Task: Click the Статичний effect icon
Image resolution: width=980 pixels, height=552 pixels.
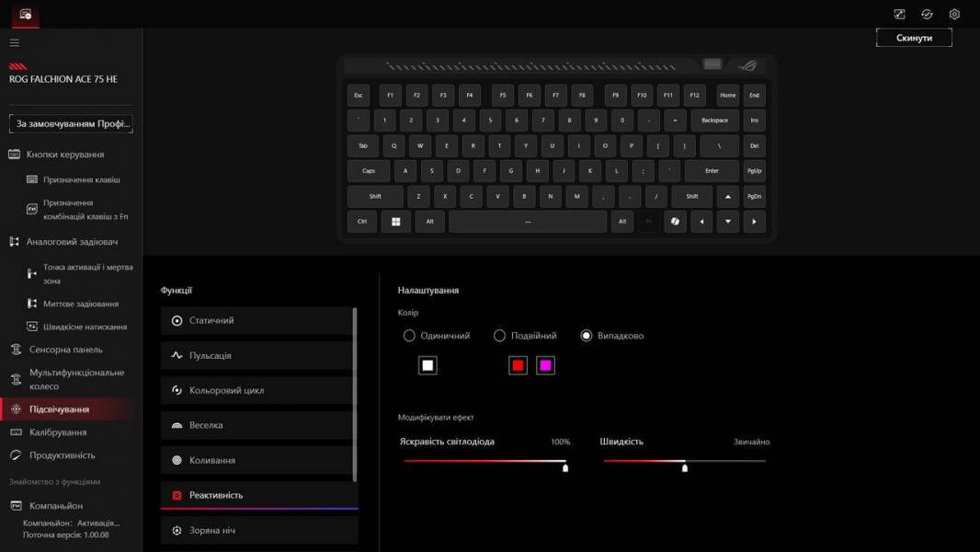Action: coord(177,321)
